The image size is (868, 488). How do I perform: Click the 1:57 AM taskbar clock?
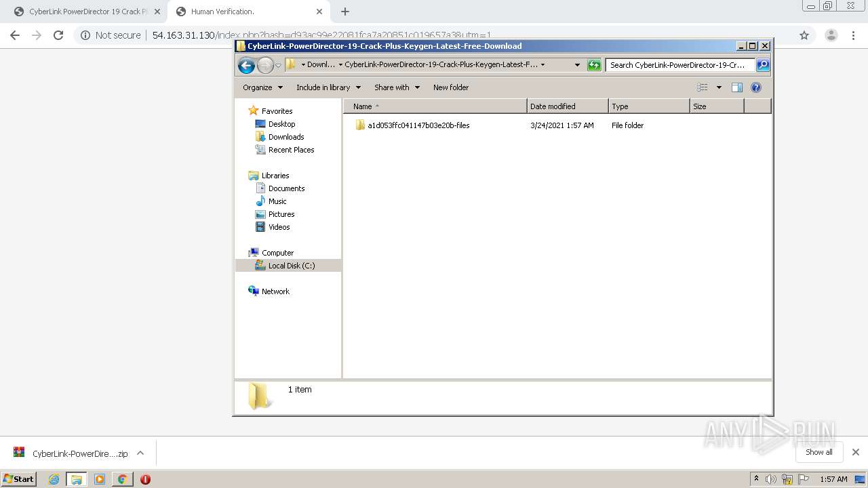click(833, 479)
